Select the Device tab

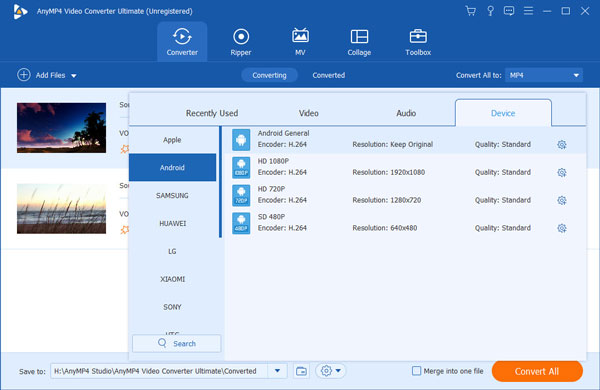pyautogui.click(x=503, y=113)
